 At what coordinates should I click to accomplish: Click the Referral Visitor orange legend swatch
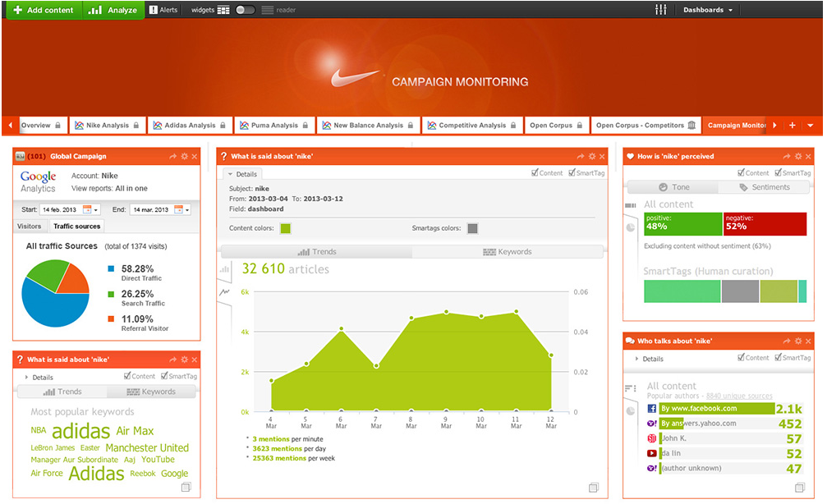pyautogui.click(x=111, y=319)
